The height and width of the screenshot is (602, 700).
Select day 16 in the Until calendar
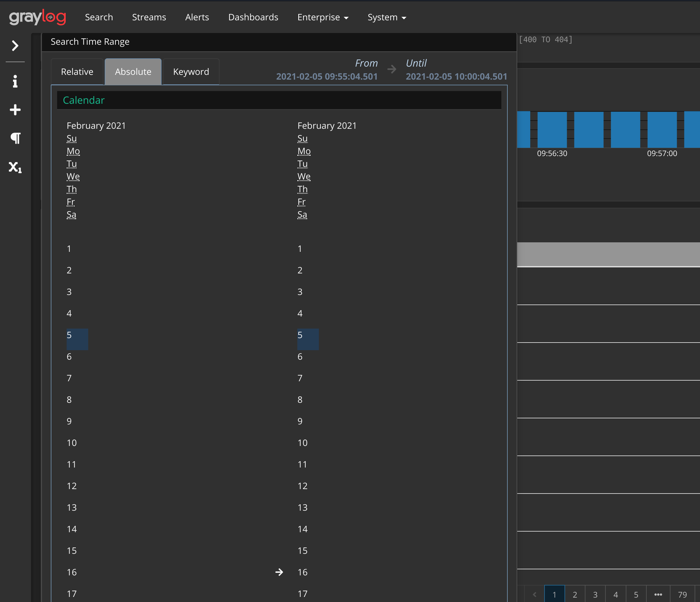(x=302, y=572)
